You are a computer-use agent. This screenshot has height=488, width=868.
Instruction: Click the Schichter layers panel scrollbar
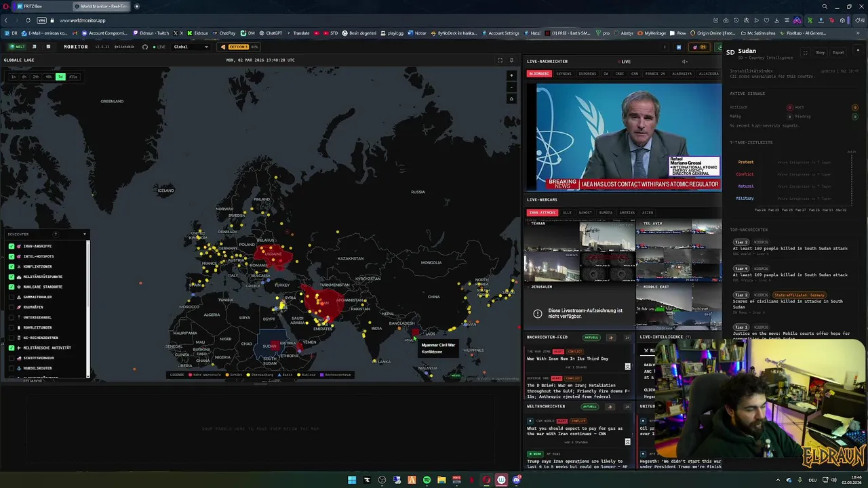(88, 308)
